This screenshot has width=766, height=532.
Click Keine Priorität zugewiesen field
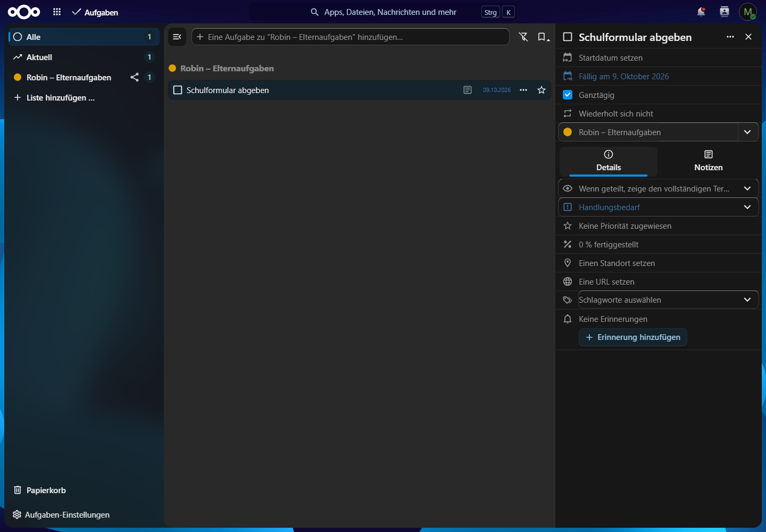point(659,226)
